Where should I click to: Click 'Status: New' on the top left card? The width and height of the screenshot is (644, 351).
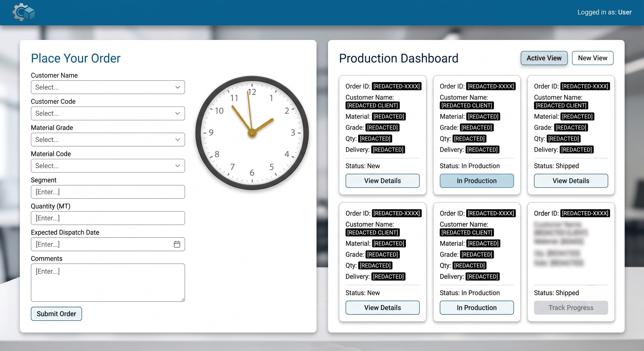362,166
